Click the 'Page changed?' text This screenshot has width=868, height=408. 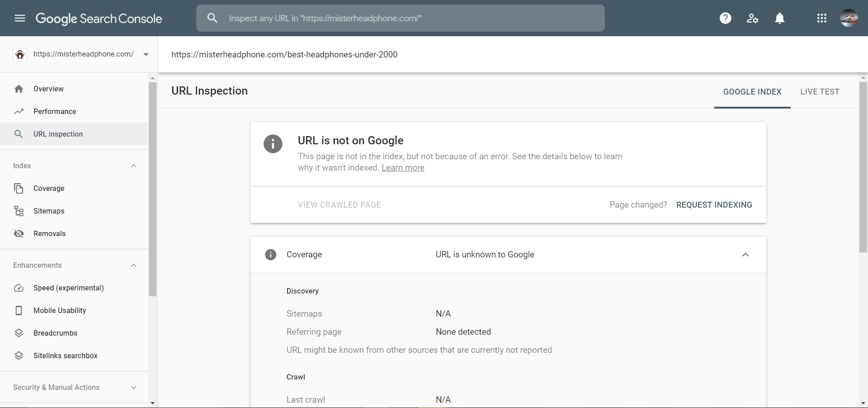coord(638,205)
